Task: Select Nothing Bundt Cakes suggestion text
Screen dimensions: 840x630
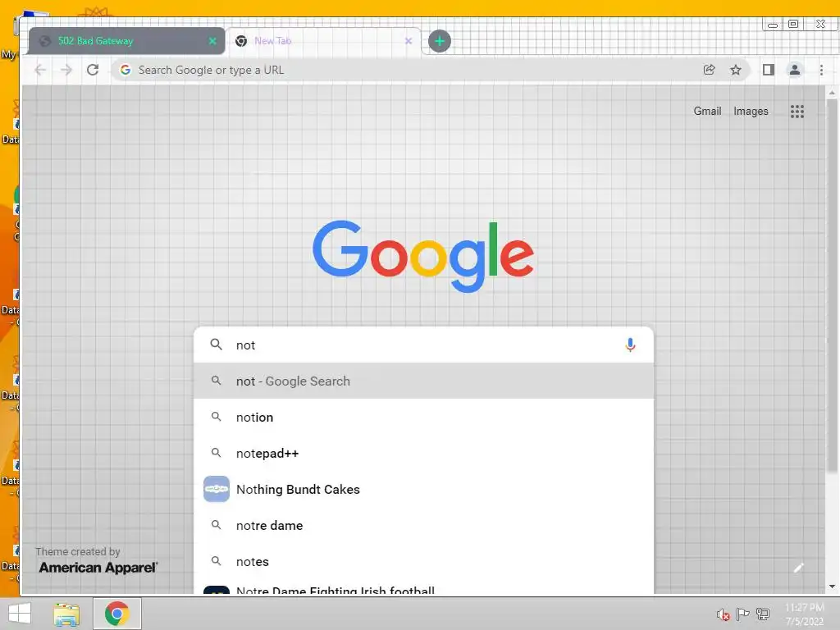Action: click(x=298, y=489)
